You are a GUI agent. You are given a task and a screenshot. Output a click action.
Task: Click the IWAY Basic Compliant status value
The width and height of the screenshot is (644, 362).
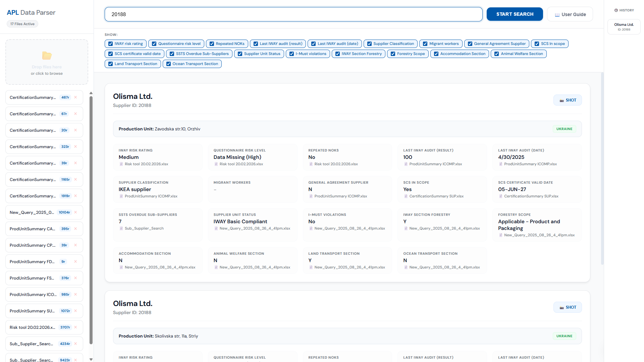click(x=240, y=222)
